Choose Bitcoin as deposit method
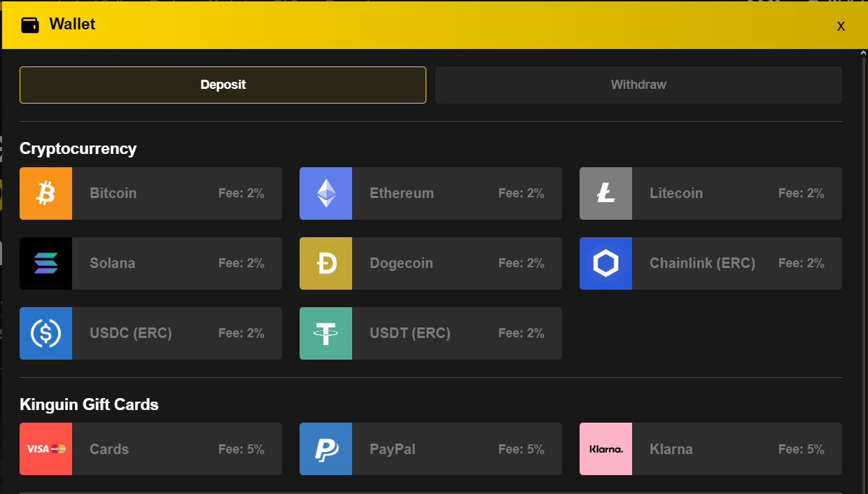Screen dimensions: 868x494 [x=150, y=193]
